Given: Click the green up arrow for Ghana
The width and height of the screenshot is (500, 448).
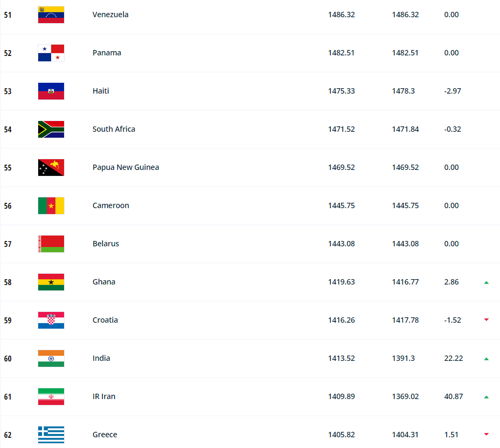Looking at the screenshot, I should [x=486, y=282].
